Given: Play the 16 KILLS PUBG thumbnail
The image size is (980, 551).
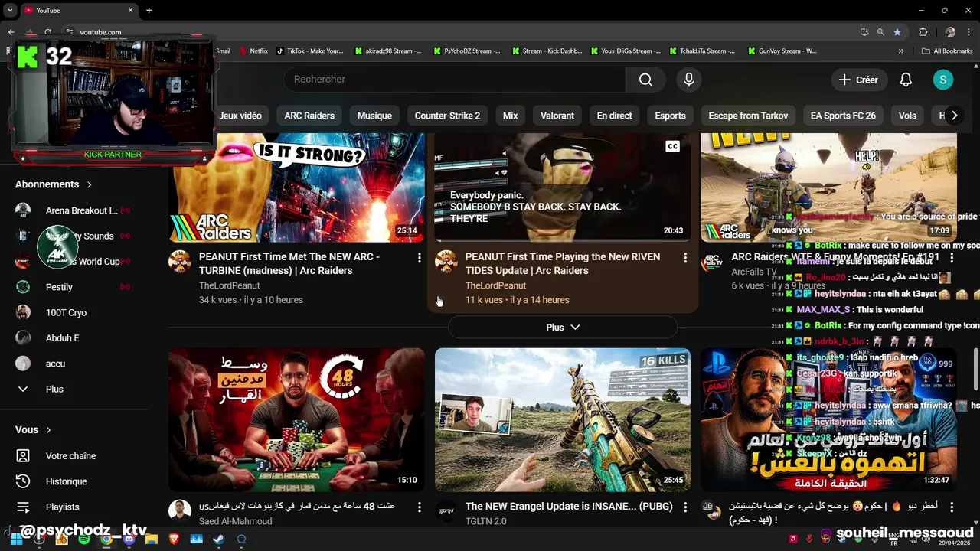Looking at the screenshot, I should [x=563, y=420].
